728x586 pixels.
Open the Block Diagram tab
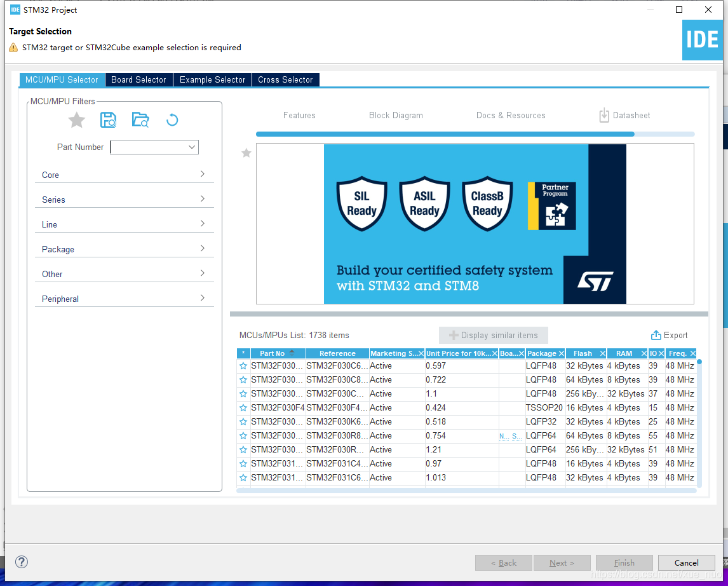[x=396, y=115]
